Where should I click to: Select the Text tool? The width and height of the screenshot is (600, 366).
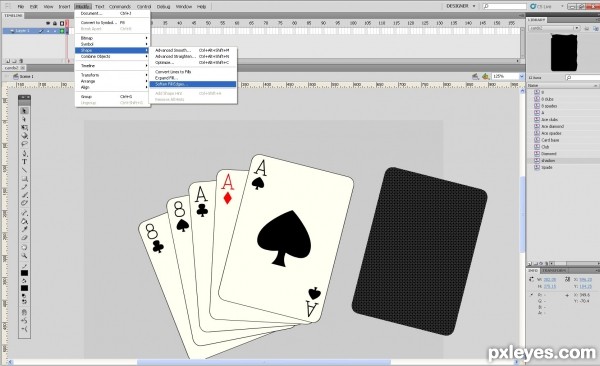(24, 162)
